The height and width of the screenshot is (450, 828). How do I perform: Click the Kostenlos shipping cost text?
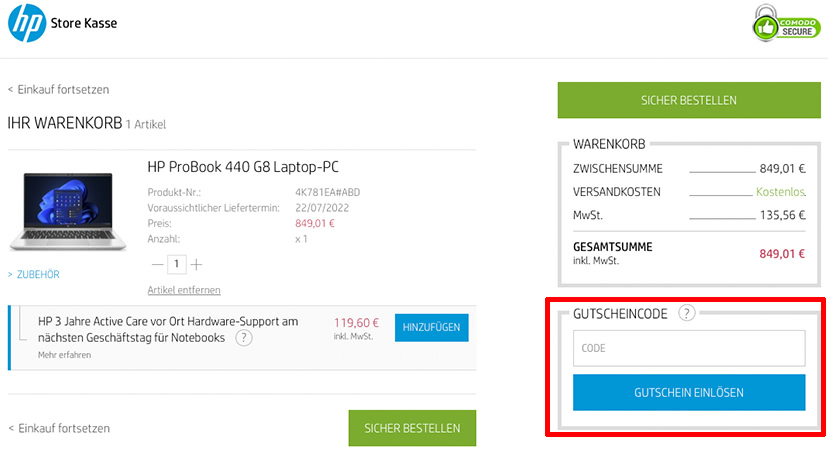[780, 192]
